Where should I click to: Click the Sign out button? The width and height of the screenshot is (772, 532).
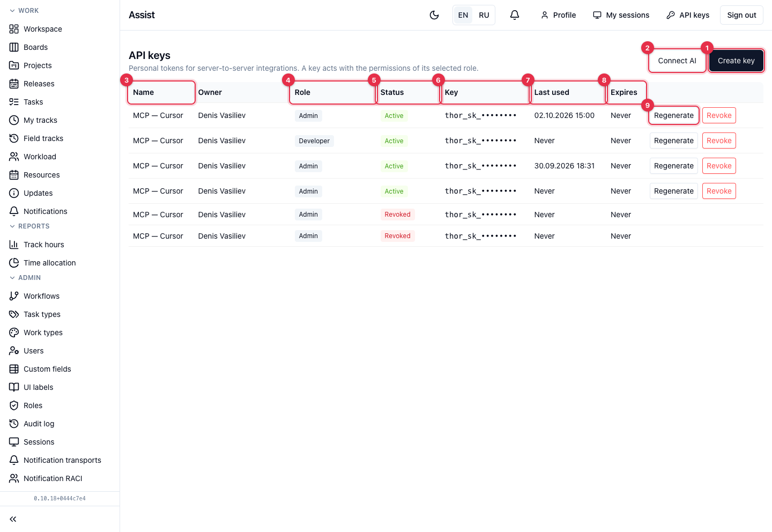(x=741, y=15)
